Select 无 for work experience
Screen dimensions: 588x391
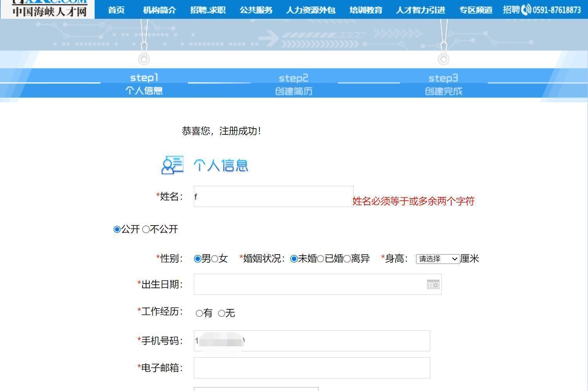tap(222, 313)
